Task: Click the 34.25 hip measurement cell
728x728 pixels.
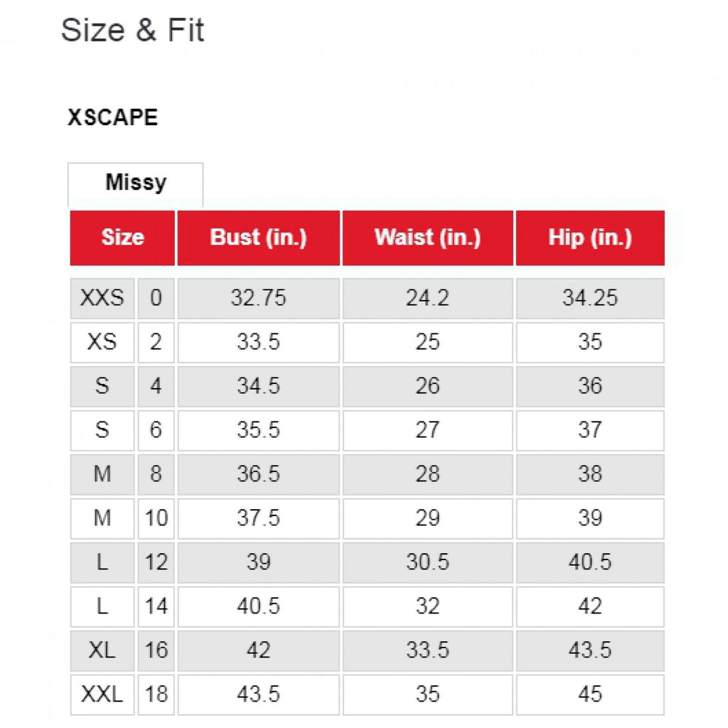Action: 590,298
